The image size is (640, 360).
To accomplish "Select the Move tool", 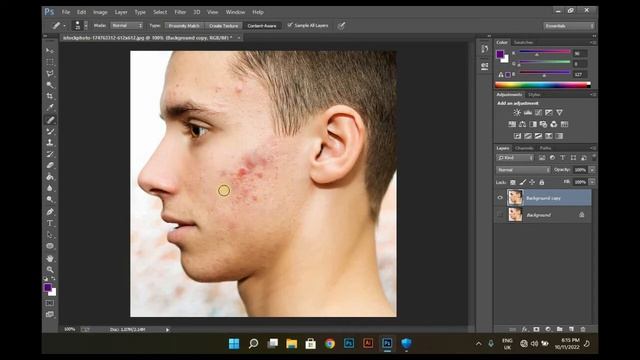I will [x=50, y=51].
